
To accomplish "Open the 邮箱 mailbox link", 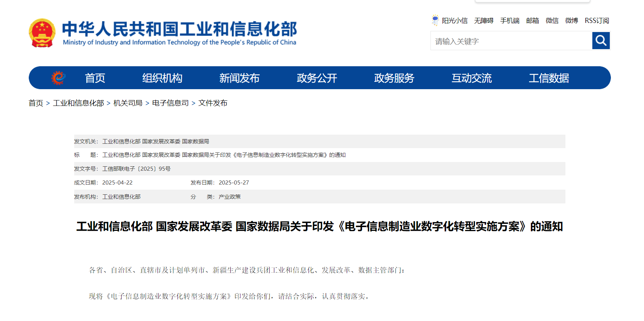I will click(x=533, y=21).
